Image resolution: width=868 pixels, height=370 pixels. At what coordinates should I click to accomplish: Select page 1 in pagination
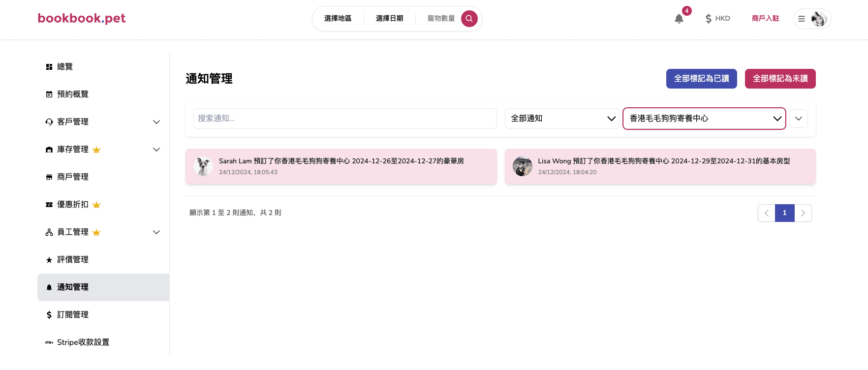click(x=785, y=213)
